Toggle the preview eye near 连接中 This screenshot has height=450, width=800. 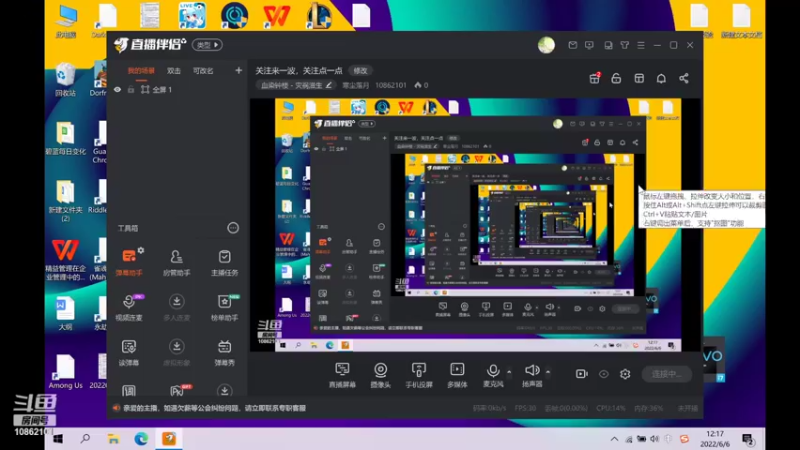point(604,374)
